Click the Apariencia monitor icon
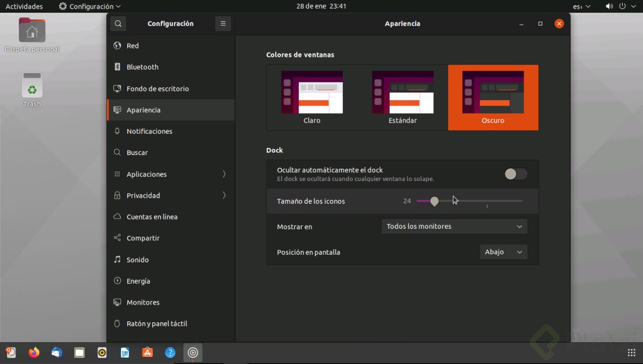Screen dimensions: 643x364 click(117, 110)
